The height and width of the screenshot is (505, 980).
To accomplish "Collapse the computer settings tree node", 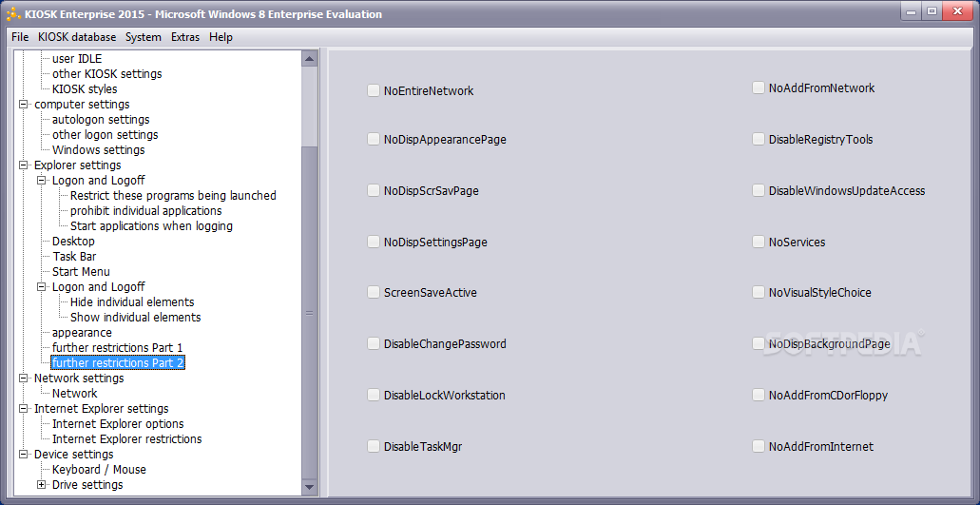I will pyautogui.click(x=24, y=105).
